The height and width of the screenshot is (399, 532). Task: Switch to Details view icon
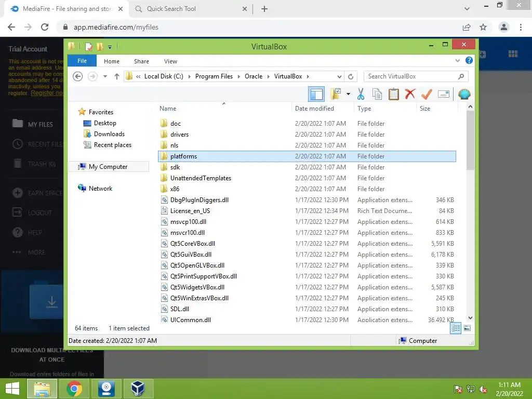pyautogui.click(x=456, y=328)
